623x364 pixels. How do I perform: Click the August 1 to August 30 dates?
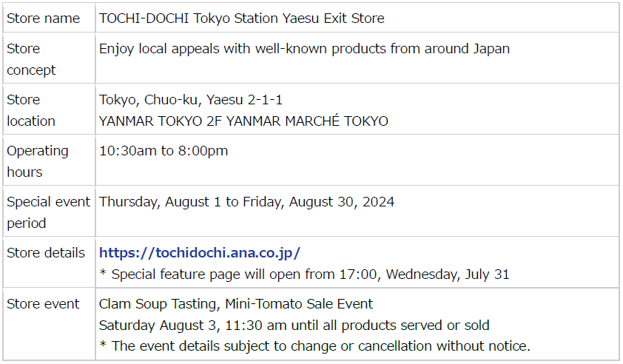[x=246, y=202]
